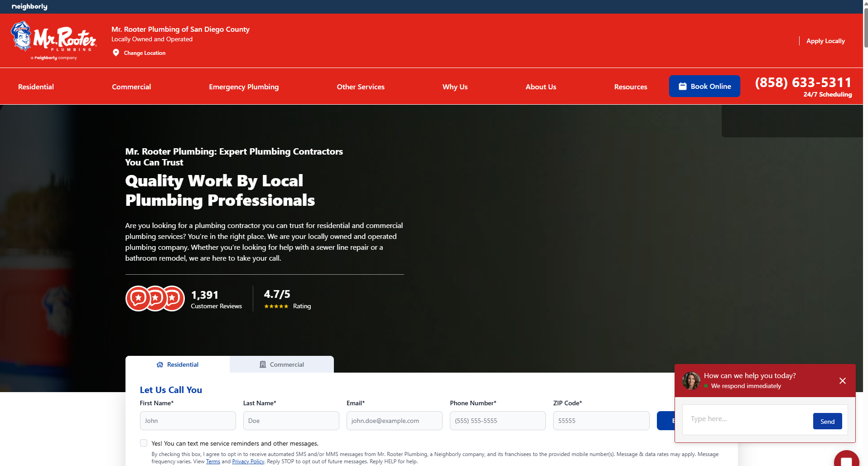Call the (858) 633-5311 phone number
The image size is (868, 466).
coord(803,83)
